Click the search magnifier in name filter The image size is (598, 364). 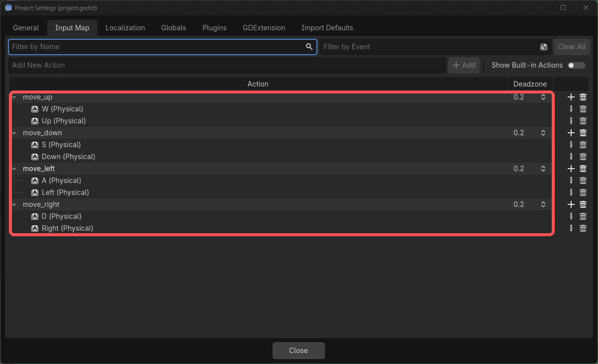(309, 47)
